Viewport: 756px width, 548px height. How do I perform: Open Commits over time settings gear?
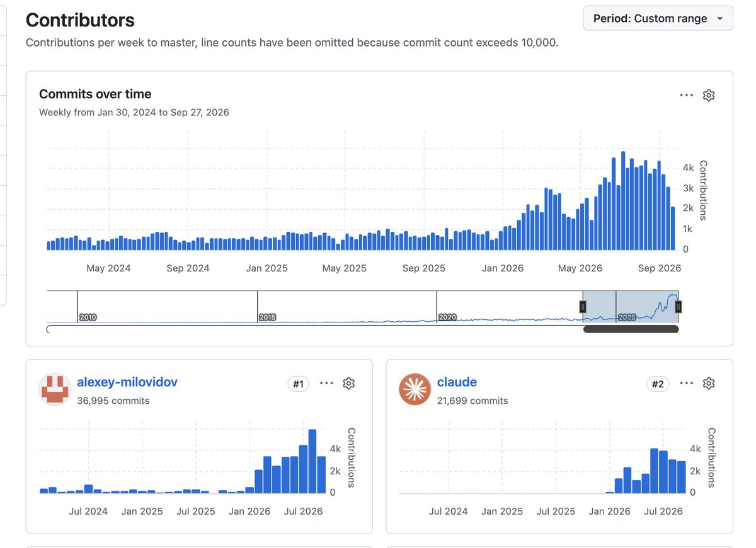click(709, 95)
